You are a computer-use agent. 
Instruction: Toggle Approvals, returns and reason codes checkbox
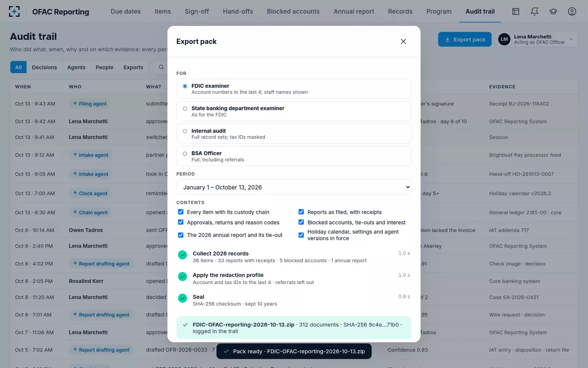180,222
